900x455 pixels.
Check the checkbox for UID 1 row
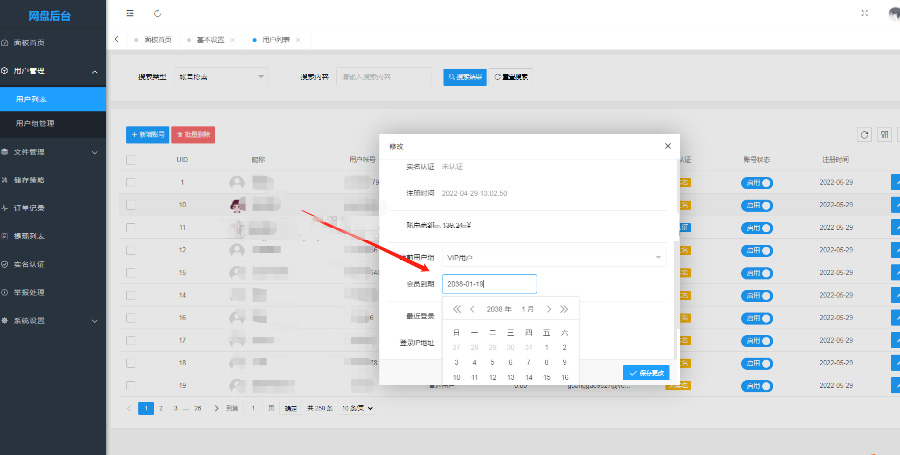tap(131, 182)
